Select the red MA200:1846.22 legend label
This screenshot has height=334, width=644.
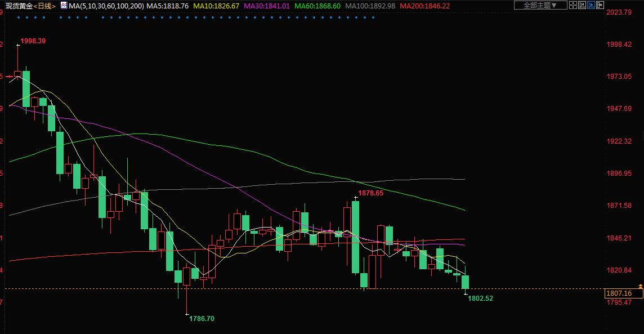[x=426, y=6]
